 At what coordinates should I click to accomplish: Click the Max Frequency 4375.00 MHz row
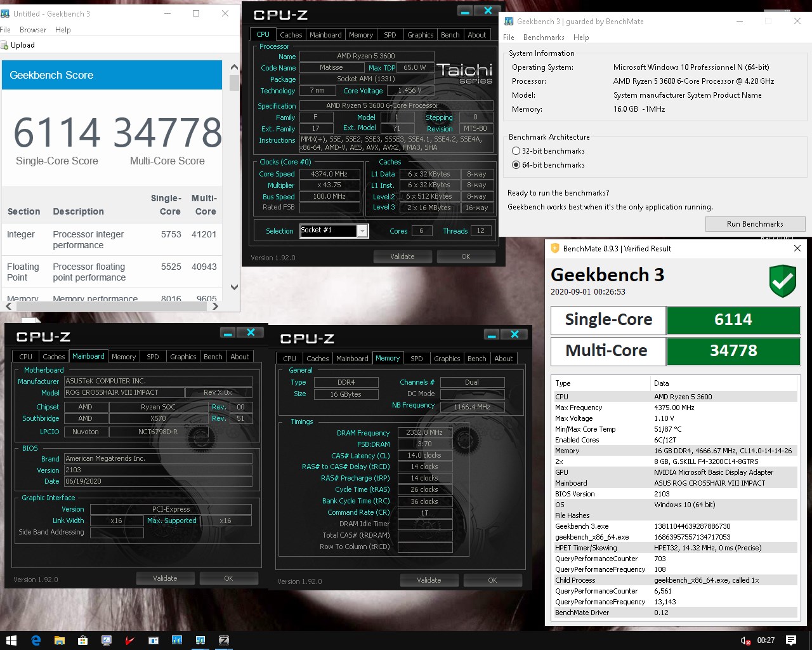pos(676,408)
